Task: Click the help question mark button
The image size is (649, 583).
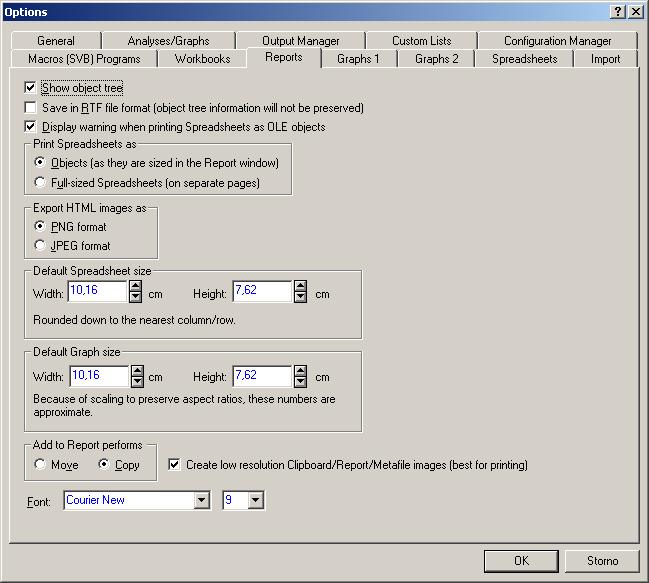Action: tap(617, 12)
